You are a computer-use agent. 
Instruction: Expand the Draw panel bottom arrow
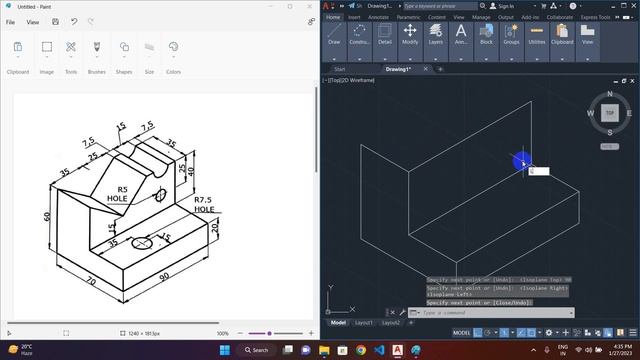(334, 59)
